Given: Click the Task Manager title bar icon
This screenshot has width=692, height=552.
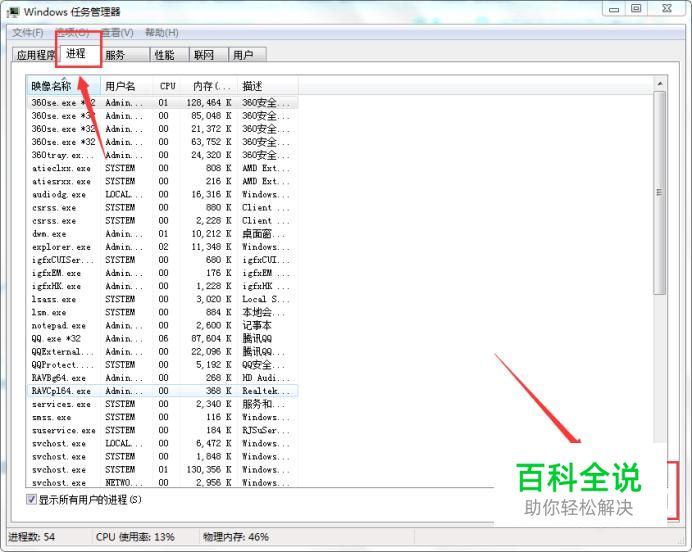Looking at the screenshot, I should point(13,12).
